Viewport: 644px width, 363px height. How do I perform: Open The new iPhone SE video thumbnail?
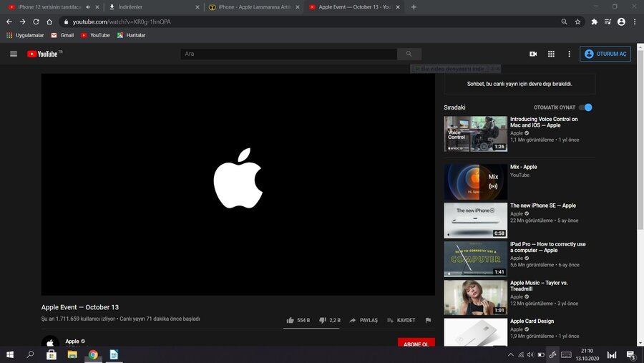[476, 221]
